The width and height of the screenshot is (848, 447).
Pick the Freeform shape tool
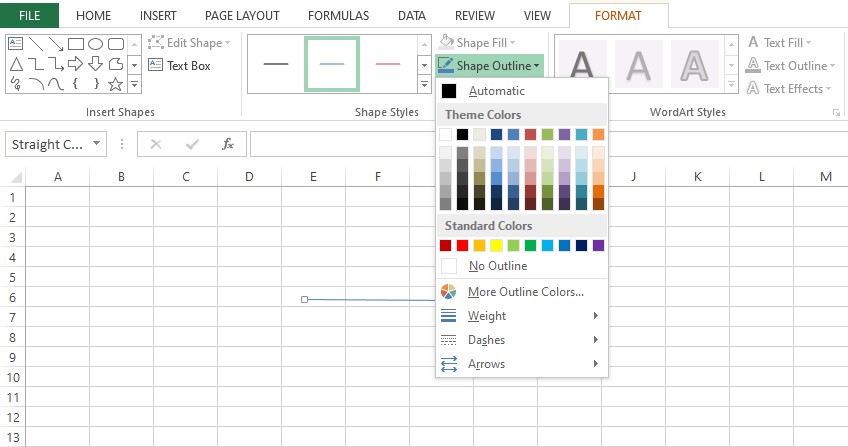pyautogui.click(x=116, y=64)
